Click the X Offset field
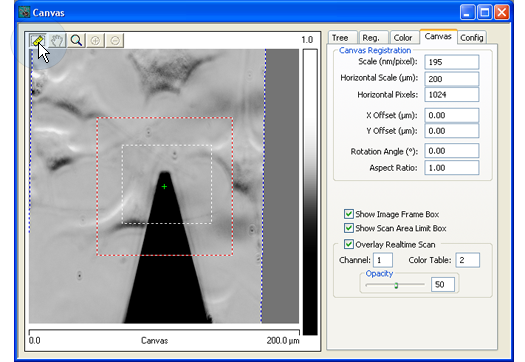This screenshot has width=525, height=362. coord(452,115)
